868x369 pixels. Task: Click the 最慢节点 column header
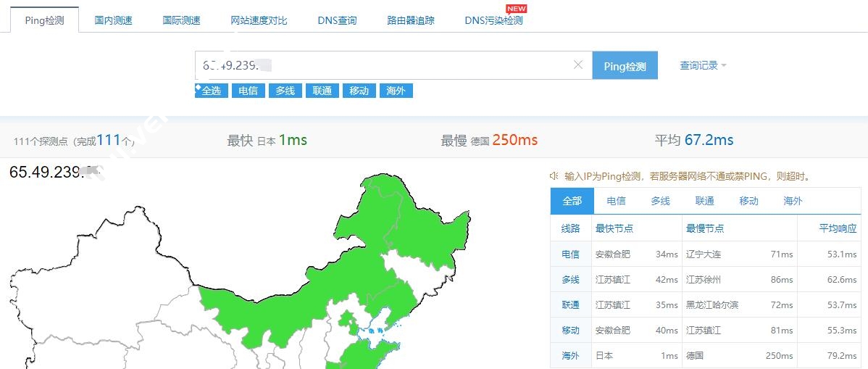point(705,228)
